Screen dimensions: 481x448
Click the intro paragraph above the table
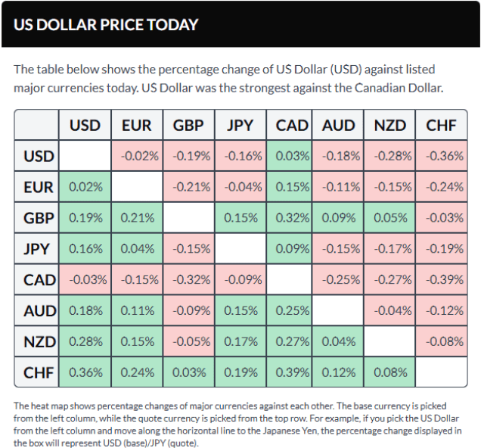(227, 79)
